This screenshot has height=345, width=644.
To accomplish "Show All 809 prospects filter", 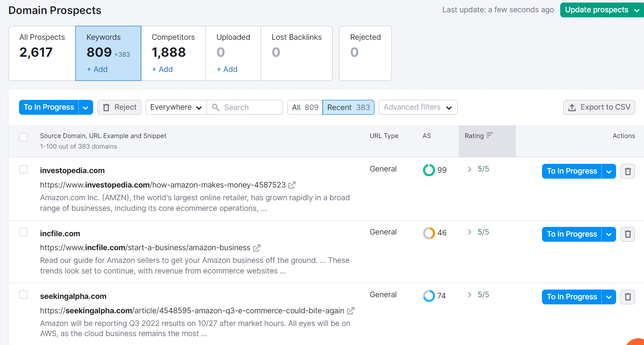I will tap(305, 108).
